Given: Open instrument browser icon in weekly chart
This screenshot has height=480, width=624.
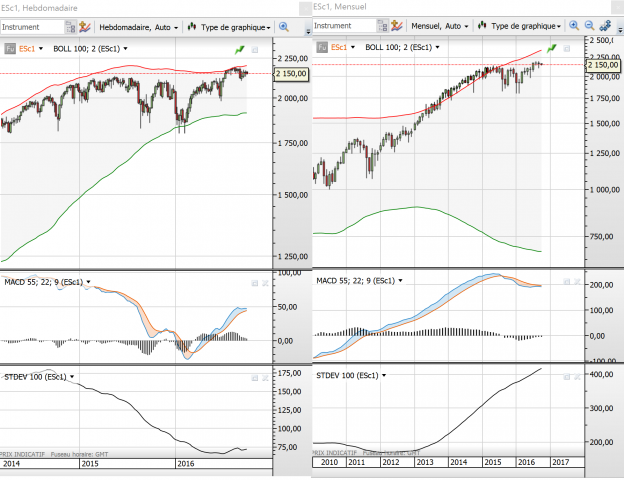Looking at the screenshot, I should (70, 27).
